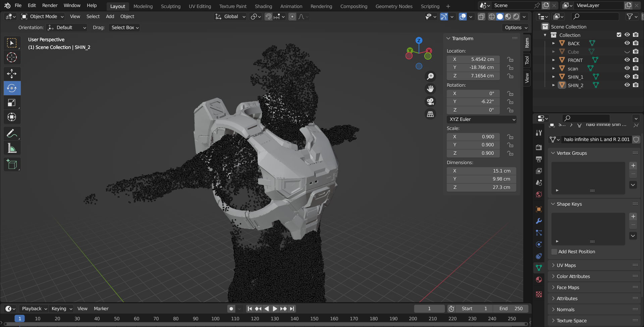Open the XYZ Euler rotation mode dropdown

(481, 119)
